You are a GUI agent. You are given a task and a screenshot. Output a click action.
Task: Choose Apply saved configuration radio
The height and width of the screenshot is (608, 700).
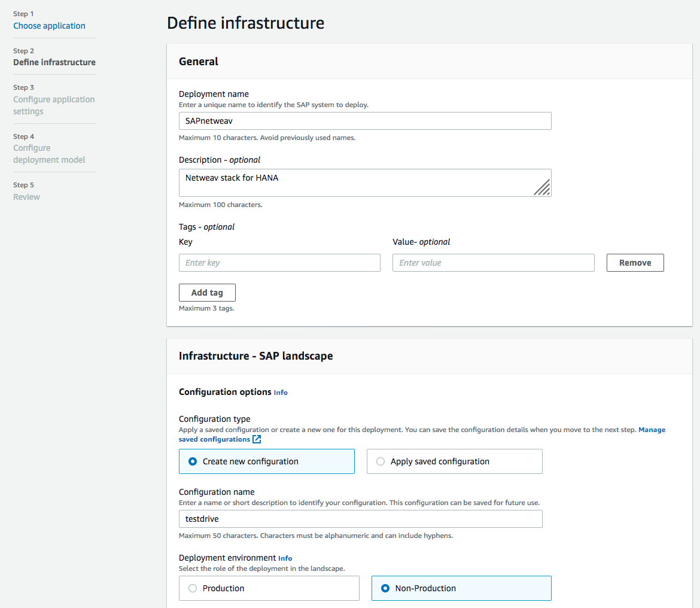pos(381,461)
